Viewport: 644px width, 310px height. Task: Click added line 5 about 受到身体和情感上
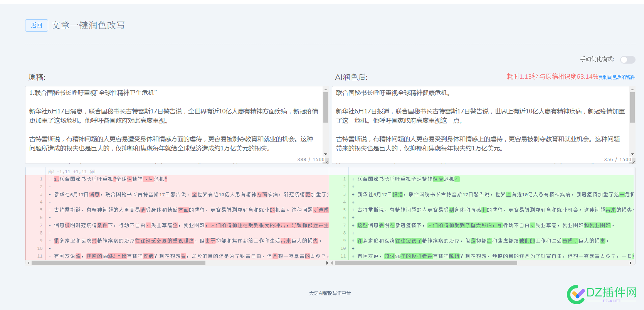(482, 210)
